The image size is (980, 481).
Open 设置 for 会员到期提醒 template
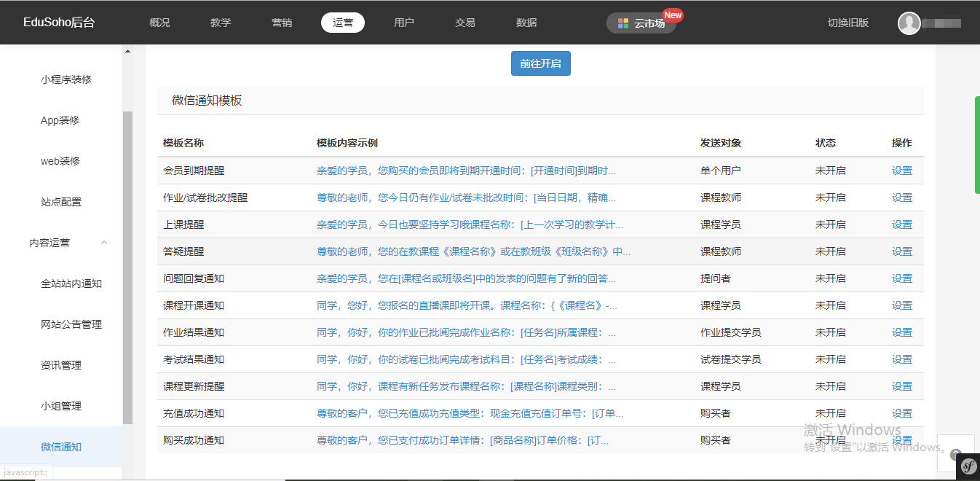coord(901,171)
